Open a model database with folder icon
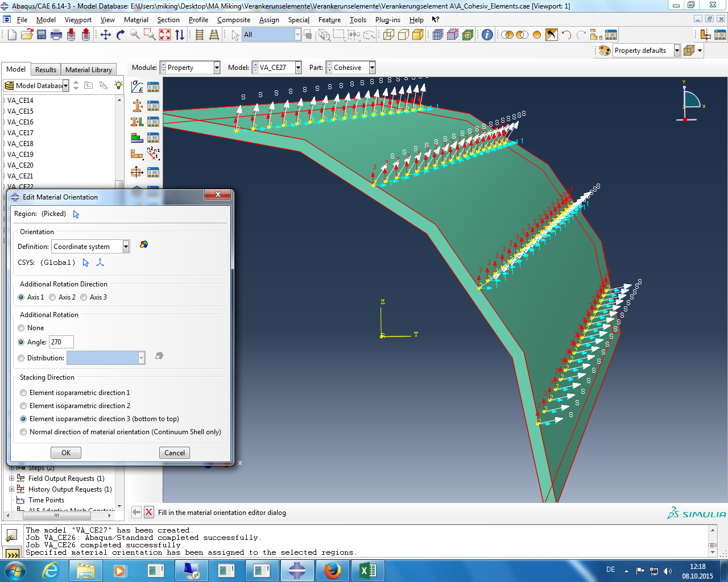Image resolution: width=728 pixels, height=582 pixels. point(27,35)
